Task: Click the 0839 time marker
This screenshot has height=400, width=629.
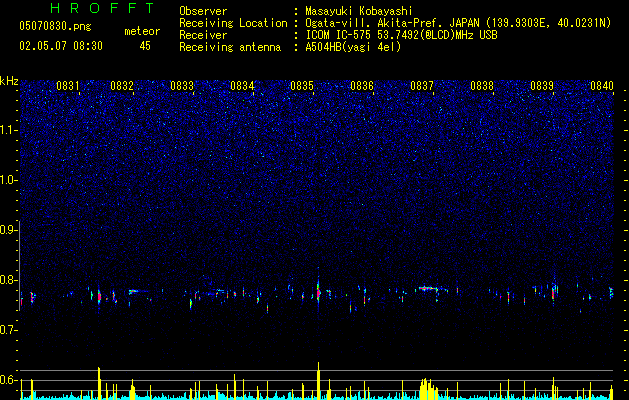Action: [x=542, y=86]
